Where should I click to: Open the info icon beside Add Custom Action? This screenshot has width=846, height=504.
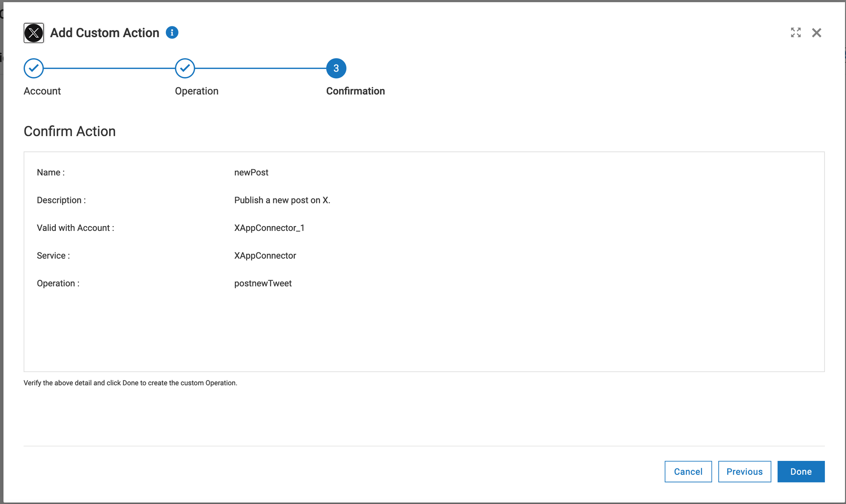[172, 33]
